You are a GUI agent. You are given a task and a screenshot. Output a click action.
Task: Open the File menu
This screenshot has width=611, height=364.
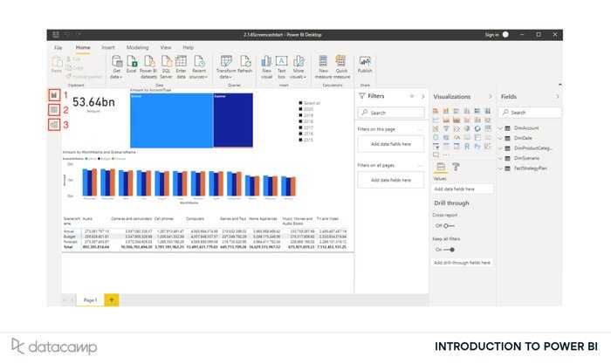(58, 47)
